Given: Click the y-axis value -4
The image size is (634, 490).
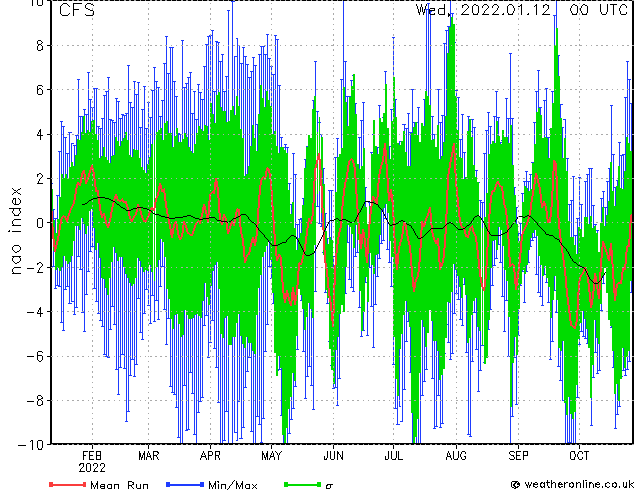Looking at the screenshot, I should click(35, 312).
